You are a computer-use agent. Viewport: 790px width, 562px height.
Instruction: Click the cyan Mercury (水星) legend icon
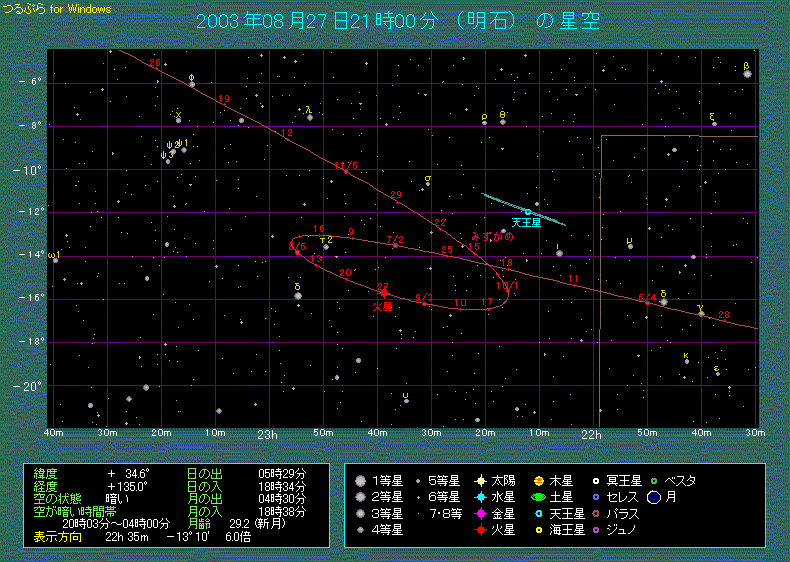coord(480,497)
